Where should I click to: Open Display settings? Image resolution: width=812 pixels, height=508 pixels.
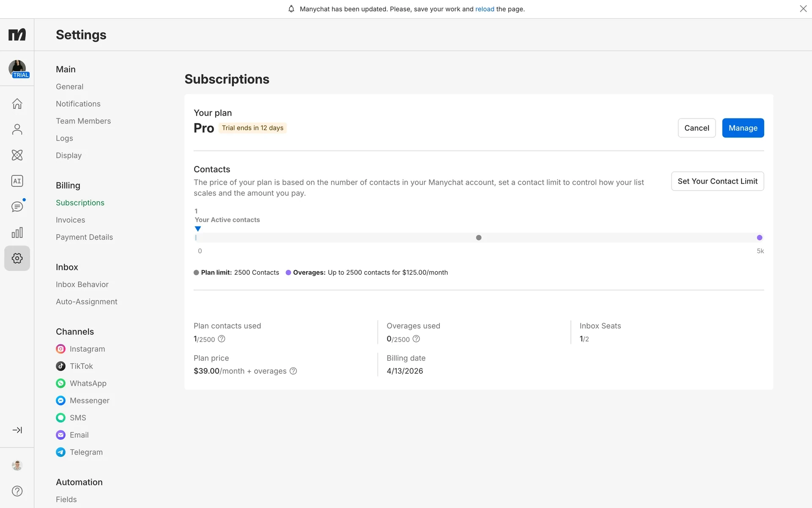point(69,155)
